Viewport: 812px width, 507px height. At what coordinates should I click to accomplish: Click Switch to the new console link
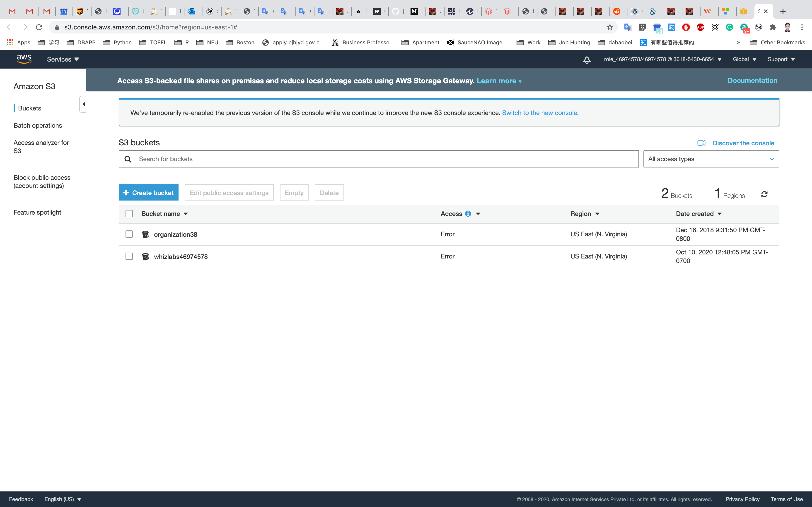(539, 113)
